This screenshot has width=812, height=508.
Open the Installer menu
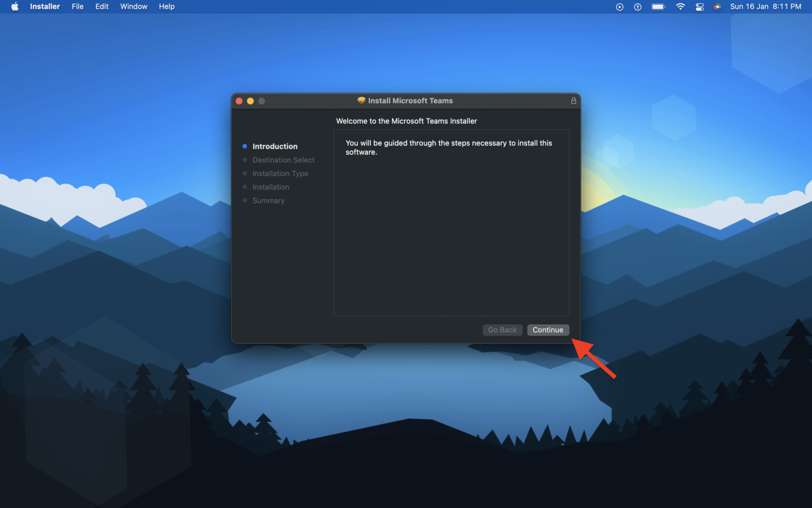tap(44, 6)
